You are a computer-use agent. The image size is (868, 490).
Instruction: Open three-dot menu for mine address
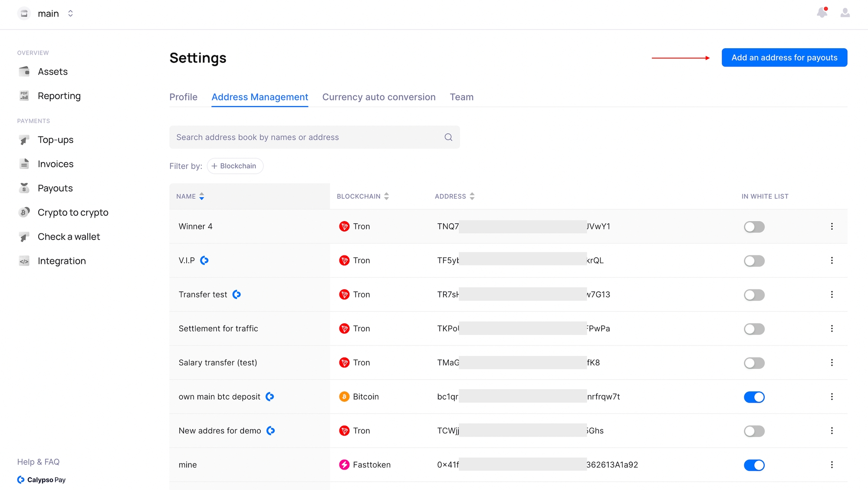pyautogui.click(x=832, y=465)
